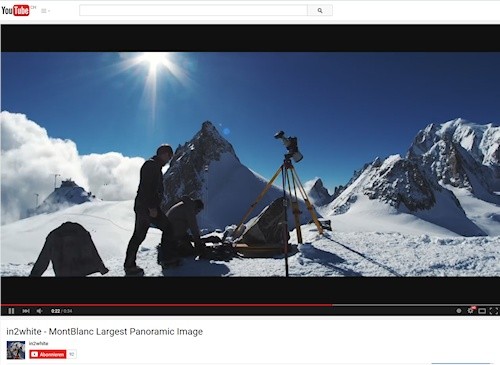This screenshot has width=500, height=365.
Task: Click the red Abonnieren subscribe button
Action: (48, 354)
